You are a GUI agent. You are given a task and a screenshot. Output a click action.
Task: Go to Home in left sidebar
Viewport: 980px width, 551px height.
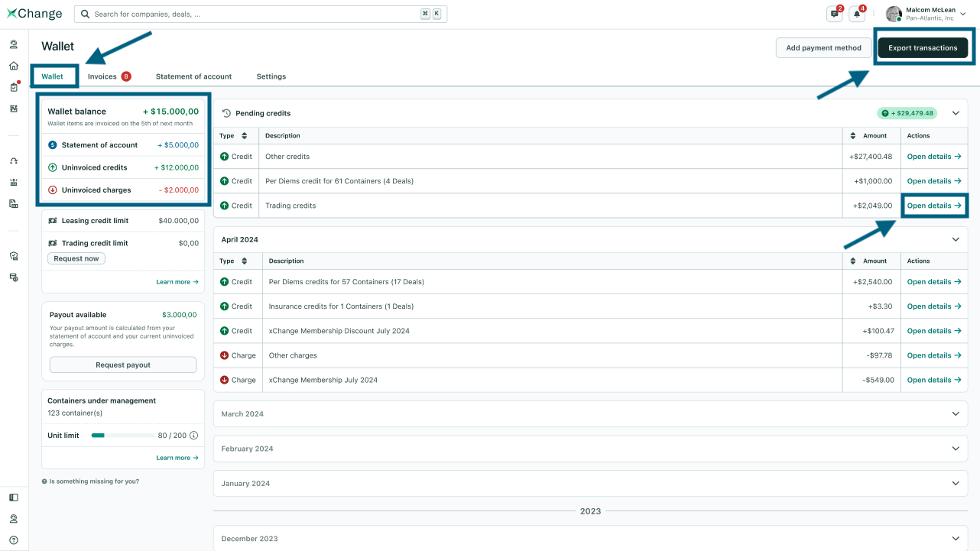(x=14, y=66)
